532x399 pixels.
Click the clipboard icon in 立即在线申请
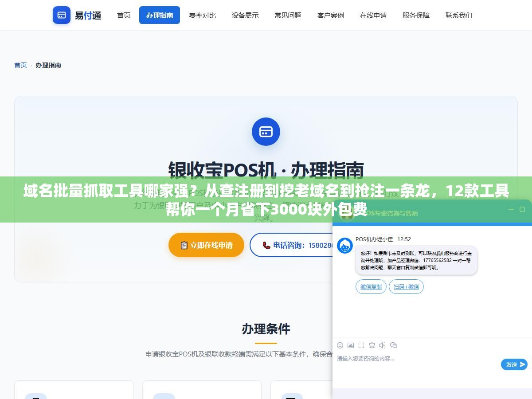[184, 245]
